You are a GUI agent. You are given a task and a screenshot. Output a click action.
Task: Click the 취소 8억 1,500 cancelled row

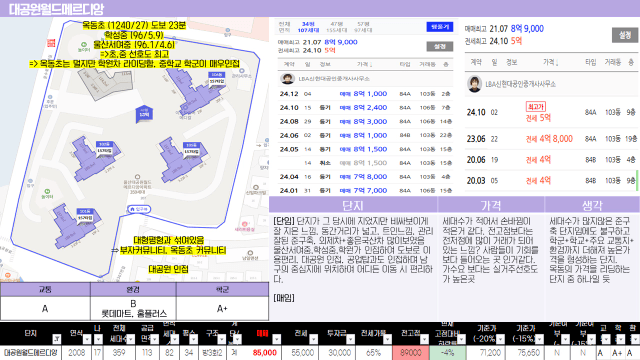pyautogui.click(x=365, y=163)
